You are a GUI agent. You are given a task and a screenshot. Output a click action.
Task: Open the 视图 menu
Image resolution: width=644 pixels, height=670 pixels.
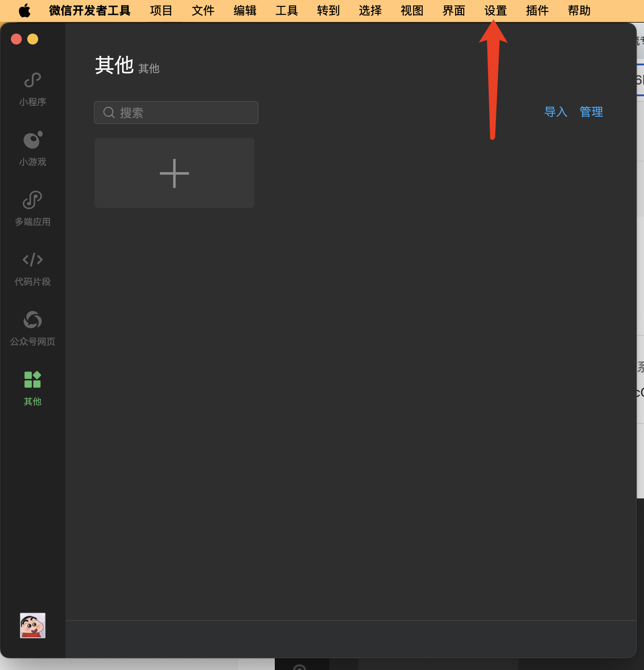pyautogui.click(x=412, y=10)
